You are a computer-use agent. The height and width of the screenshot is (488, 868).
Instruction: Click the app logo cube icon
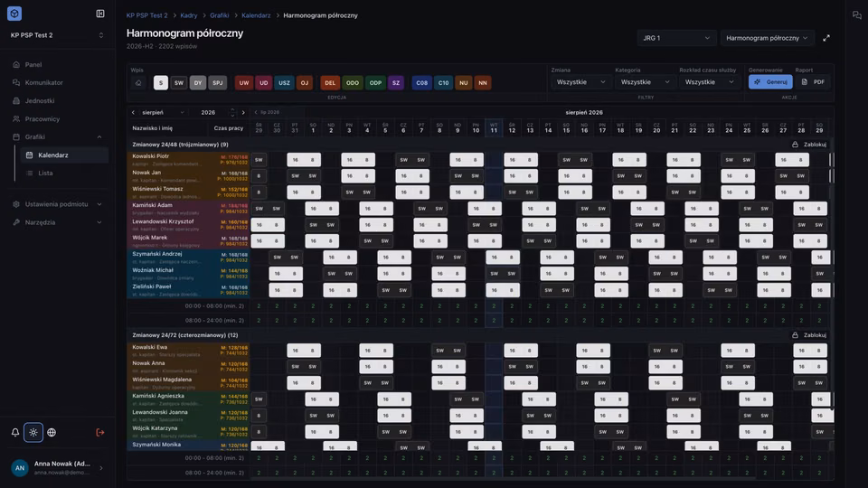[x=14, y=14]
